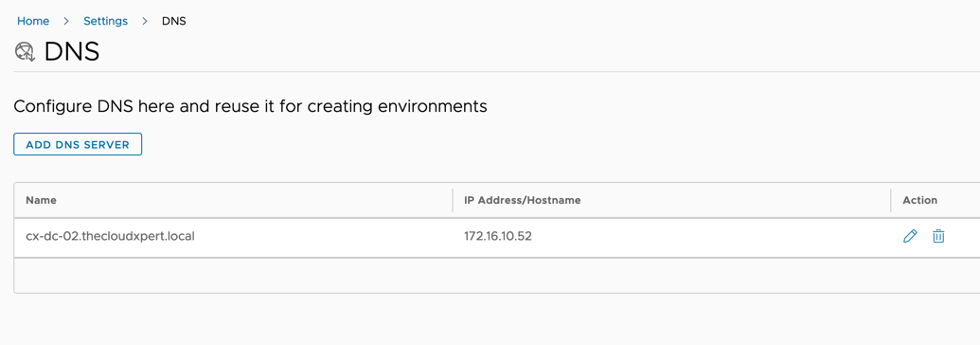980x345 pixels.
Task: Click the edit pencil icon for cx-dc-02
Action: point(911,236)
